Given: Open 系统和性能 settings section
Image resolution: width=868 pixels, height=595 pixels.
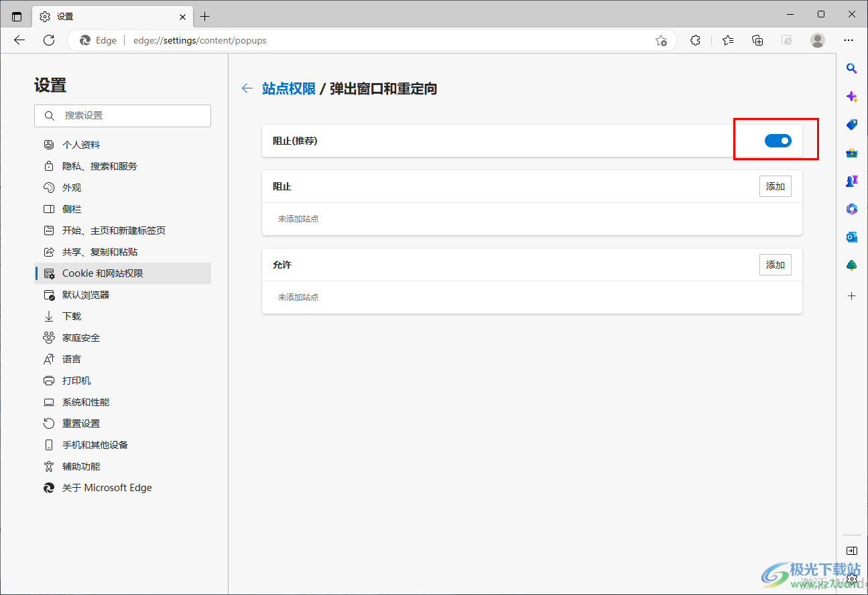Looking at the screenshot, I should point(123,402).
